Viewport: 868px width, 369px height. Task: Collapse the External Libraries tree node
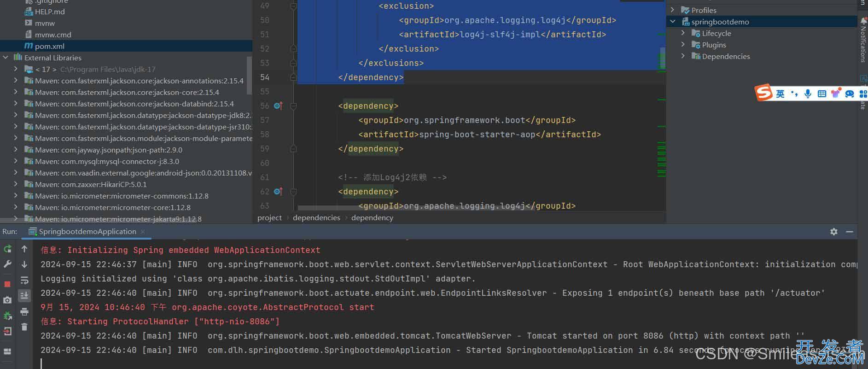coord(6,58)
